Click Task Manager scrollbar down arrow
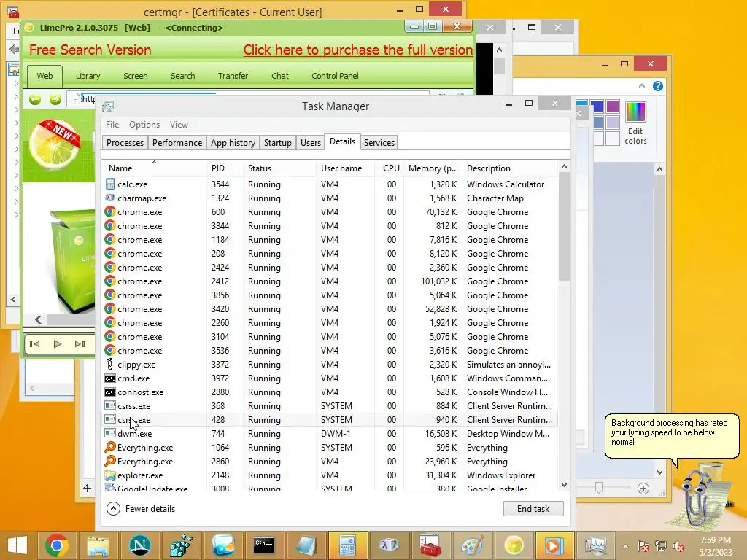The image size is (747, 560). (x=564, y=485)
